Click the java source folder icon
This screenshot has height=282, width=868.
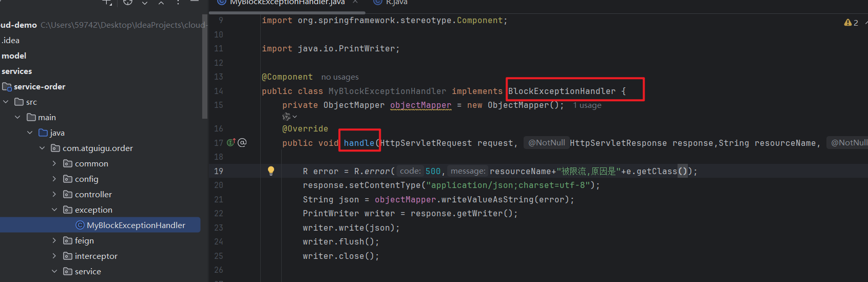click(43, 133)
